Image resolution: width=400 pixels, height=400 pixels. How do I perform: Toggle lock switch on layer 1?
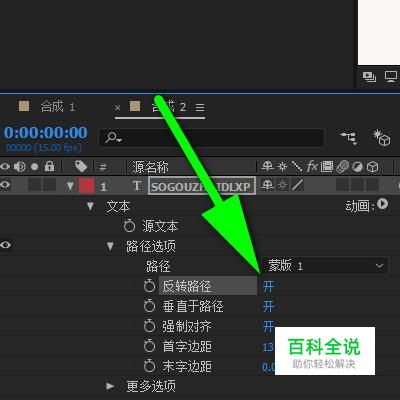(49, 185)
